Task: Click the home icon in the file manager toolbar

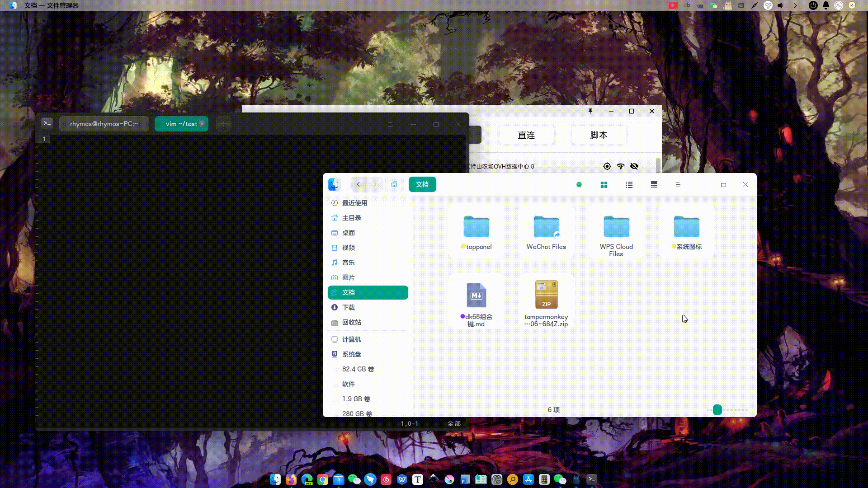Action: 394,184
